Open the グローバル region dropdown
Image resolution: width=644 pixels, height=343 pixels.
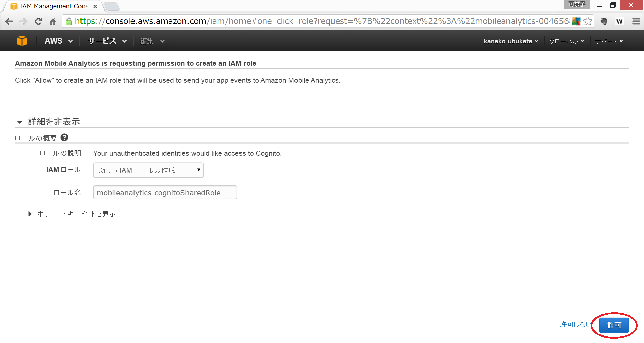(566, 41)
